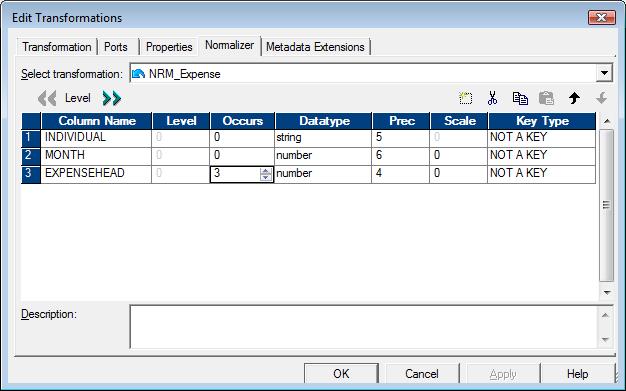Open the Select transformation dropdown

point(604,73)
